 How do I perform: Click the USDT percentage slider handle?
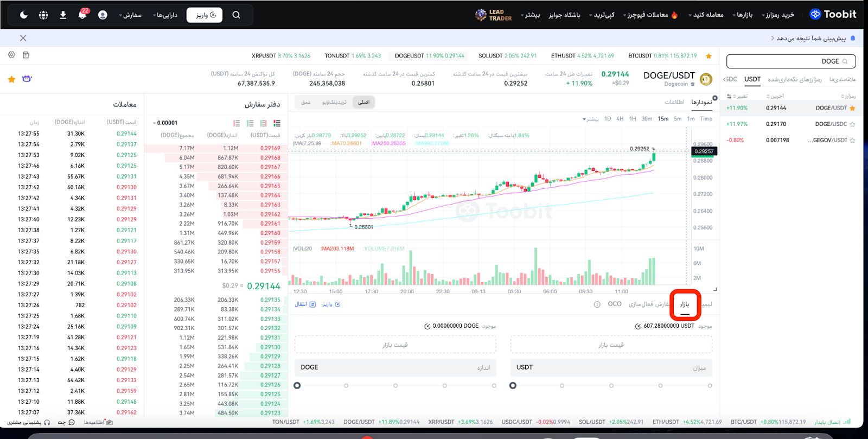click(x=513, y=386)
